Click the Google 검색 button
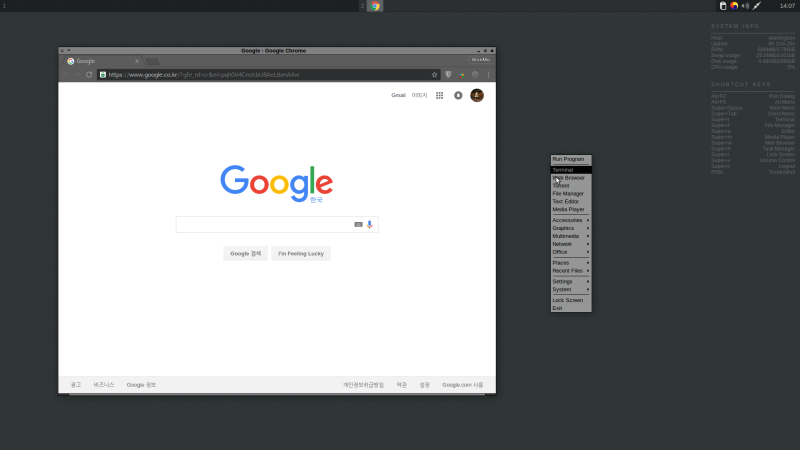The height and width of the screenshot is (450, 800). point(245,254)
